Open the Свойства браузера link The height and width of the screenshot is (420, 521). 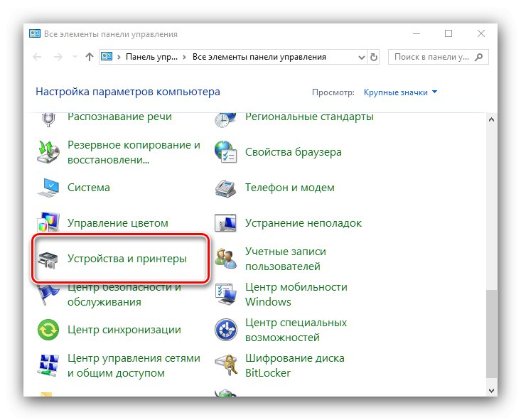pos(294,152)
